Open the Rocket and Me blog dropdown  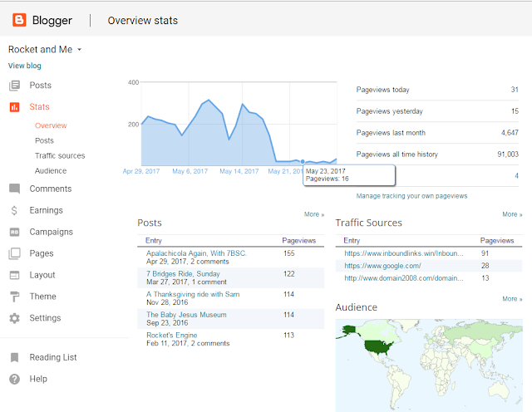pyautogui.click(x=46, y=50)
